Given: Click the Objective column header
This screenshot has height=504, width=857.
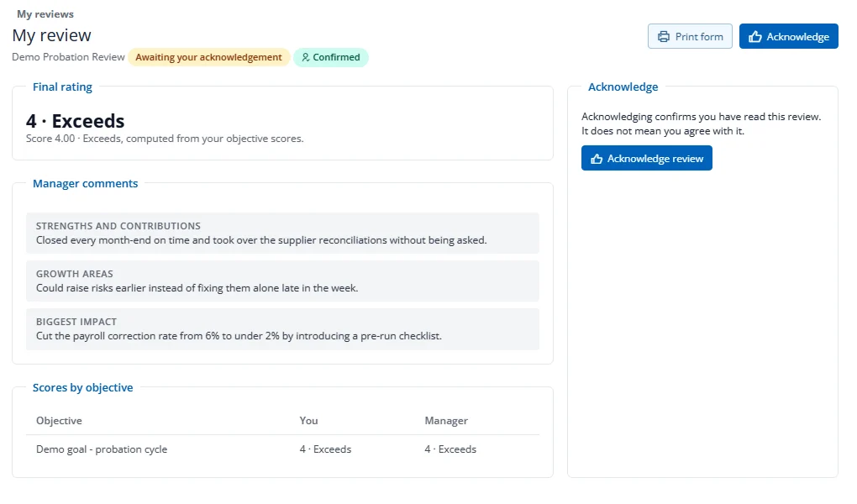Looking at the screenshot, I should click(x=59, y=421).
